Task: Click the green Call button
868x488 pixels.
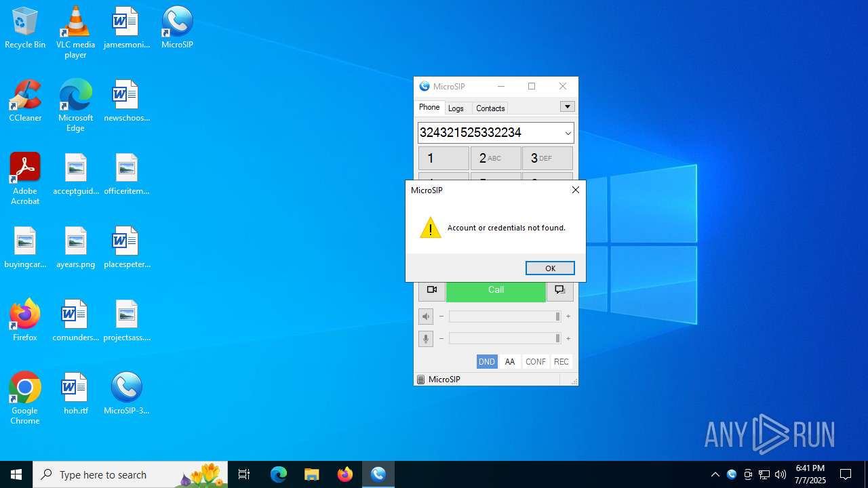Action: point(496,290)
